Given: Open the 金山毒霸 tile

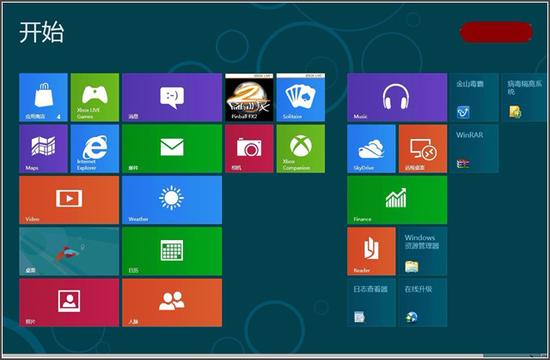Looking at the screenshot, I should coord(474,97).
